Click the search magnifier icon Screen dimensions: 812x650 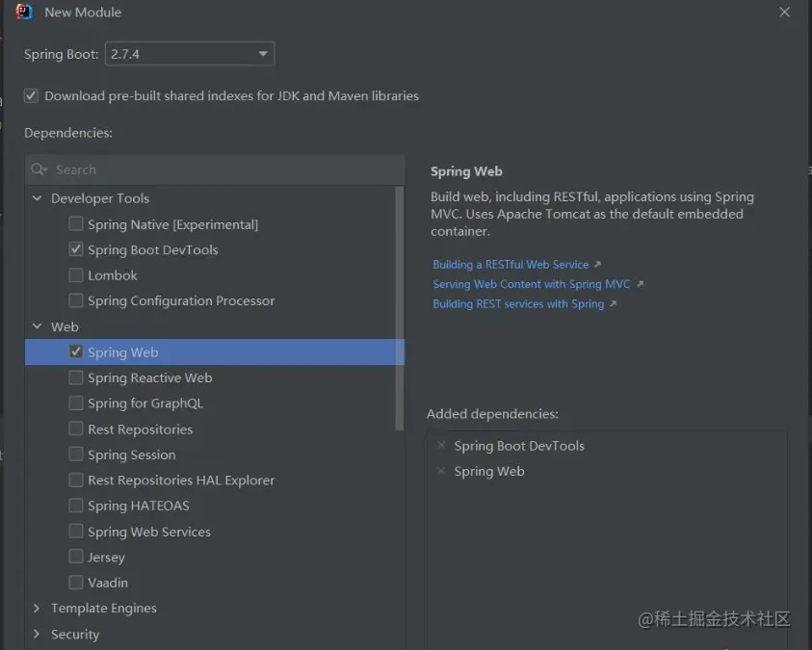[39, 169]
